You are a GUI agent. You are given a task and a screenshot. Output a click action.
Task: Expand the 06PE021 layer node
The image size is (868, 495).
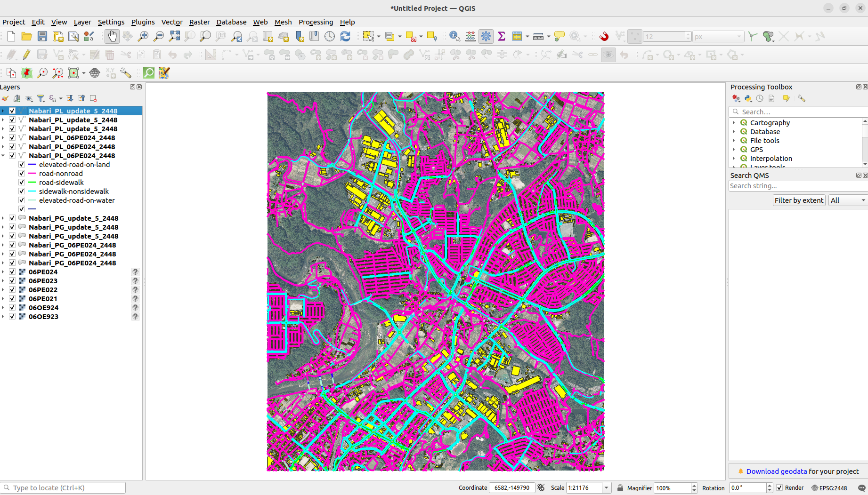[x=3, y=299]
